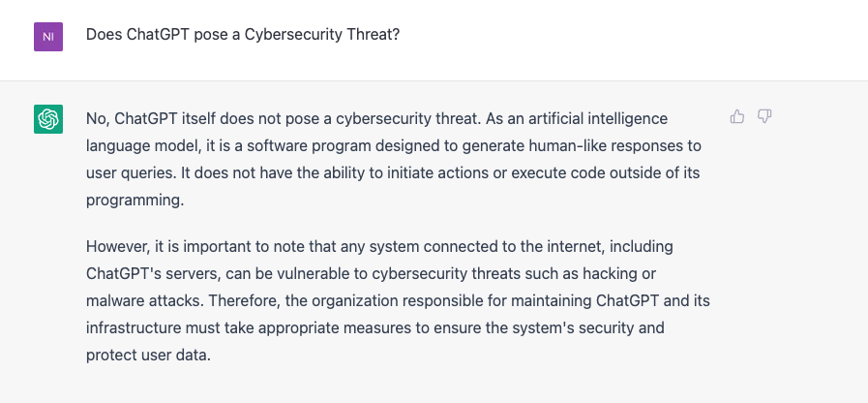This screenshot has height=403, width=868.
Task: Click the thumbs up feedback icon
Action: (736, 116)
